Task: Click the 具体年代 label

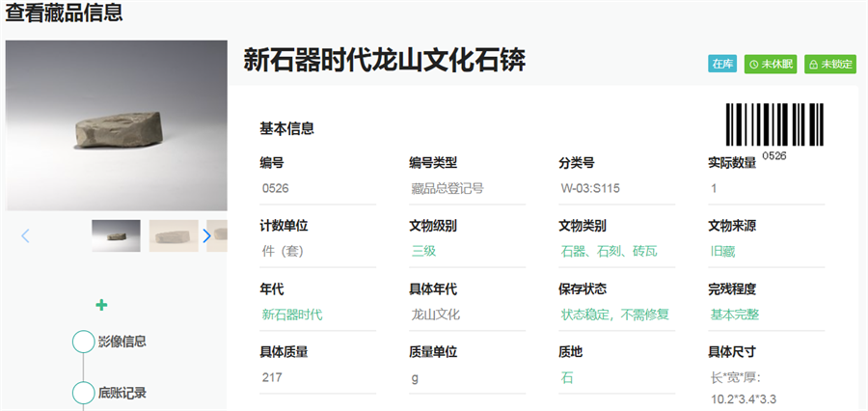Action: 433,289
